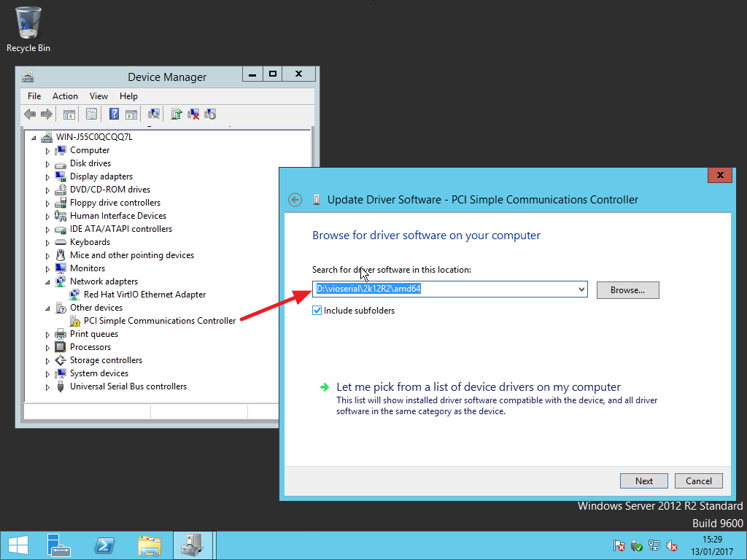Expand DVD/CD-ROM drives node

(x=47, y=190)
